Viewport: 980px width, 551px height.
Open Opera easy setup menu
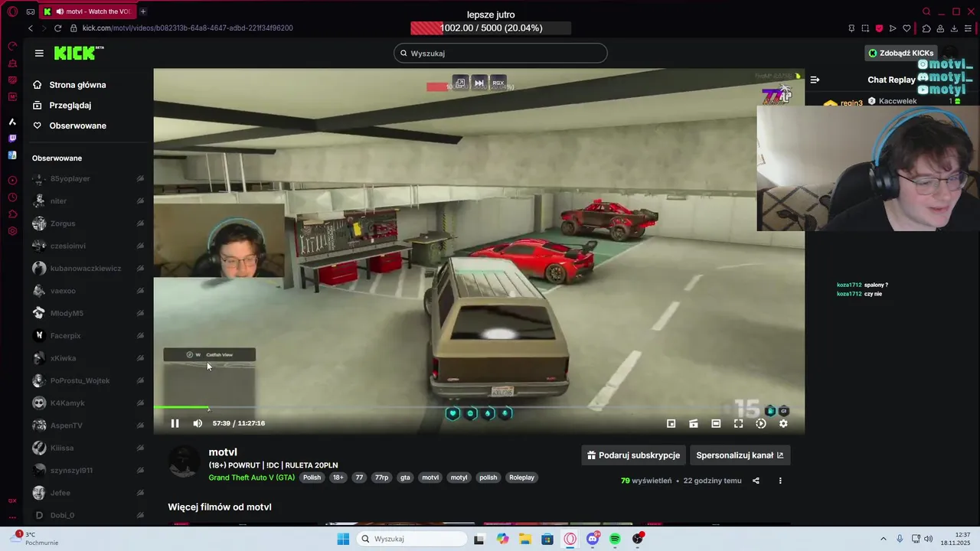coord(969,28)
